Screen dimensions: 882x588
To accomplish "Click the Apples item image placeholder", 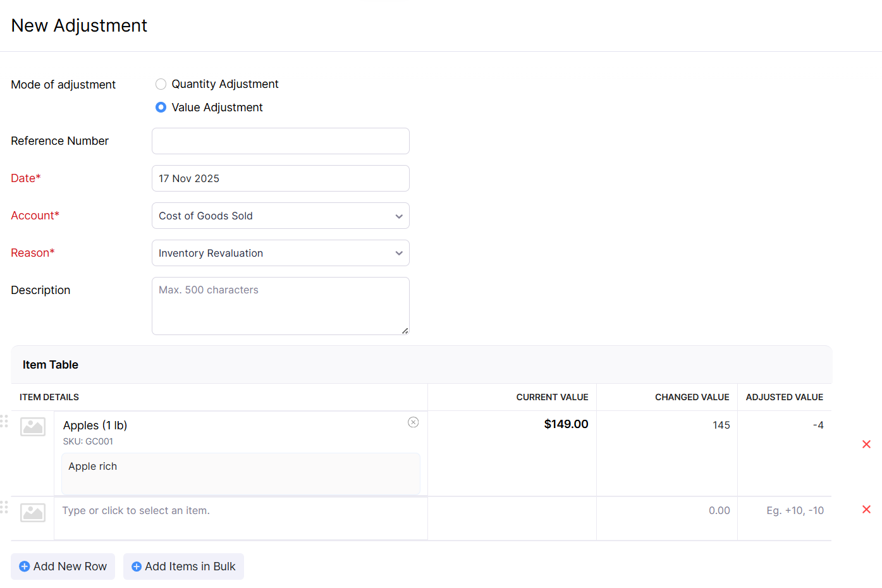I will pos(33,427).
